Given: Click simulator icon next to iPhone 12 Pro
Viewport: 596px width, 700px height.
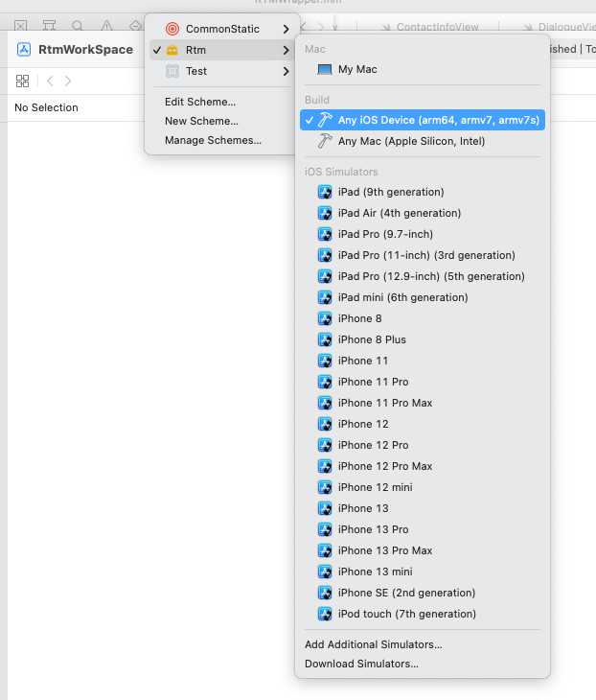Looking at the screenshot, I should tap(325, 445).
